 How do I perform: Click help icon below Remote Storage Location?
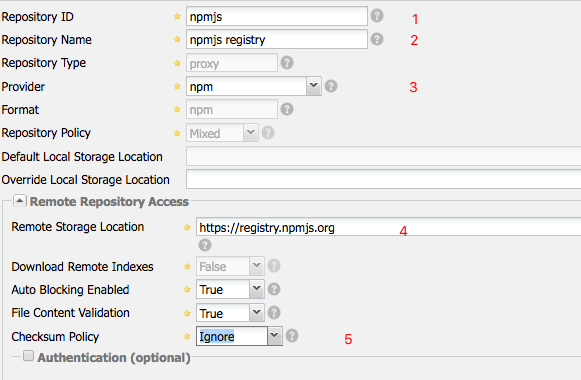click(x=205, y=245)
